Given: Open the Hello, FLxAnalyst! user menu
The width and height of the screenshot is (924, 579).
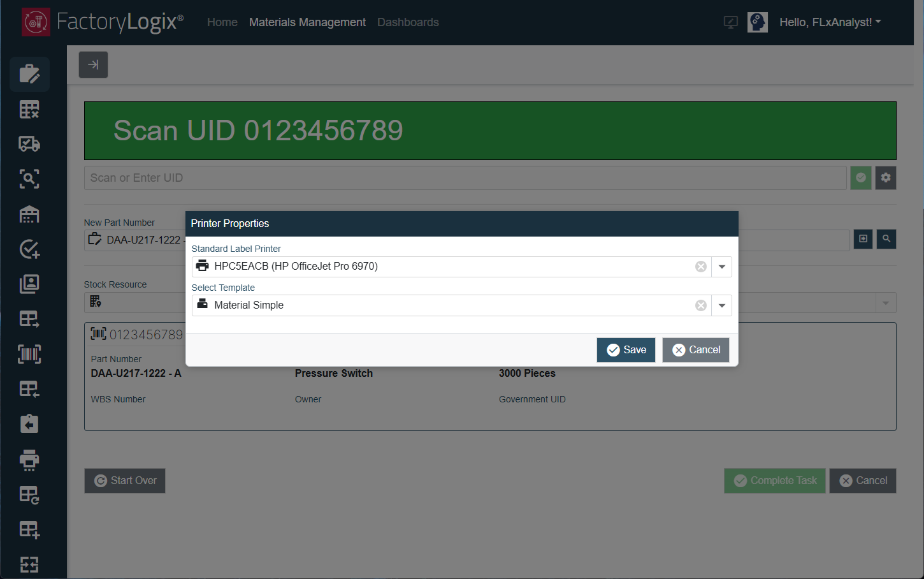Looking at the screenshot, I should point(830,22).
